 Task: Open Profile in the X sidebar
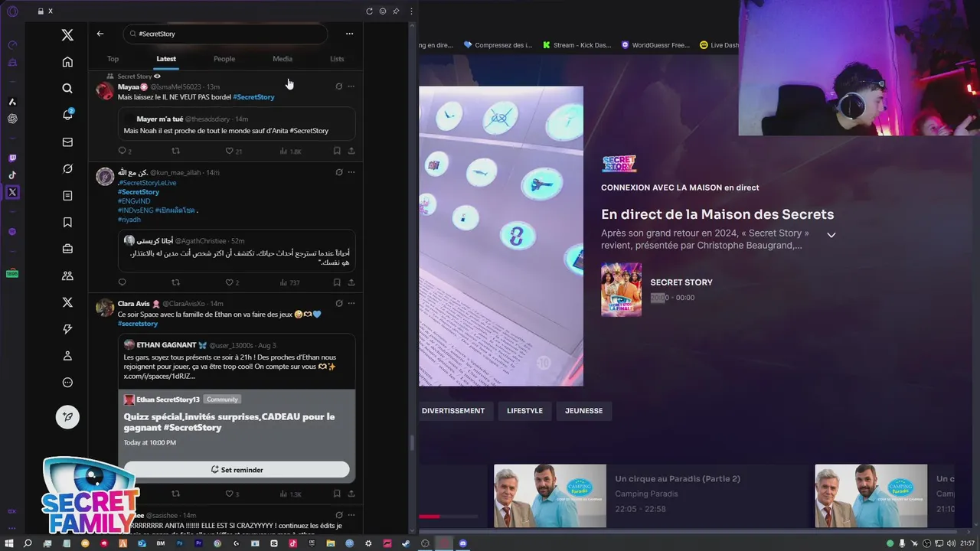tap(67, 356)
